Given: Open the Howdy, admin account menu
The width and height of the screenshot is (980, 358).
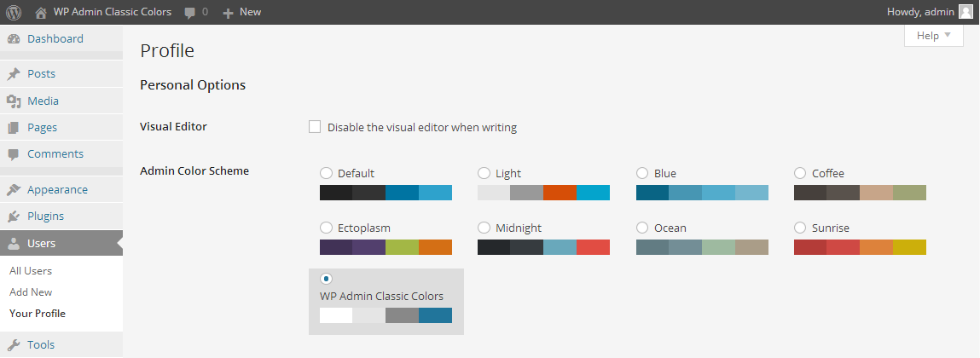Looking at the screenshot, I should [x=930, y=12].
